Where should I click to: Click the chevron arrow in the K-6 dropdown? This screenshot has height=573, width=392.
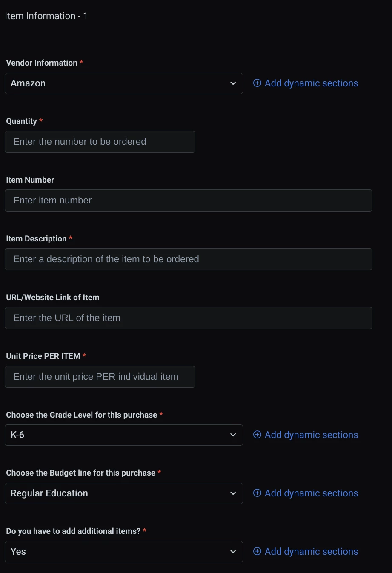[x=233, y=435]
